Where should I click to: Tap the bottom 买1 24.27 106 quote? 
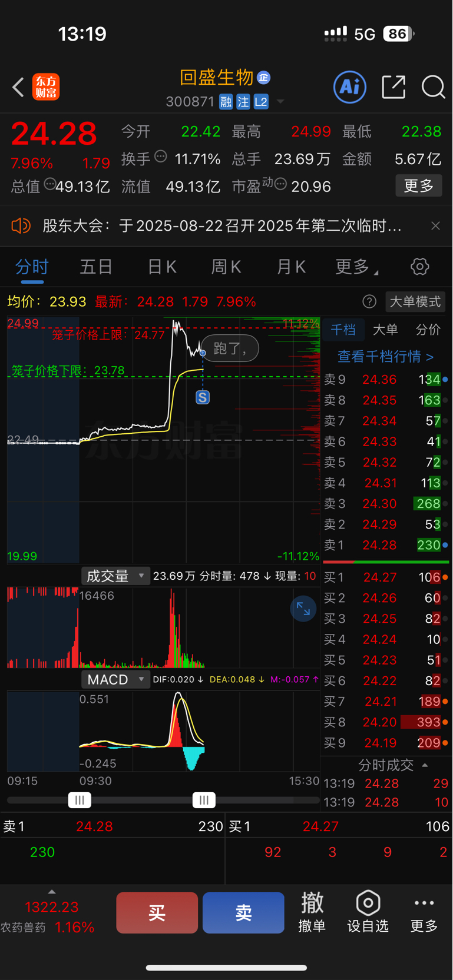click(x=339, y=826)
